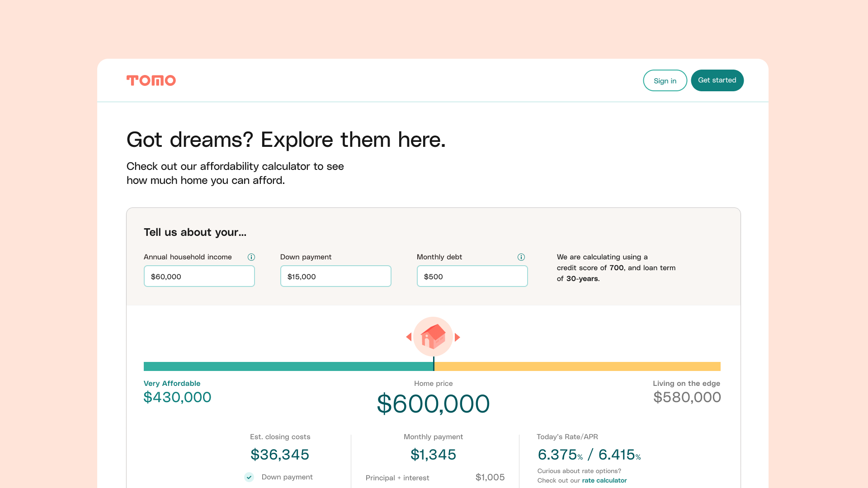Click the house slider handle icon

(433, 337)
